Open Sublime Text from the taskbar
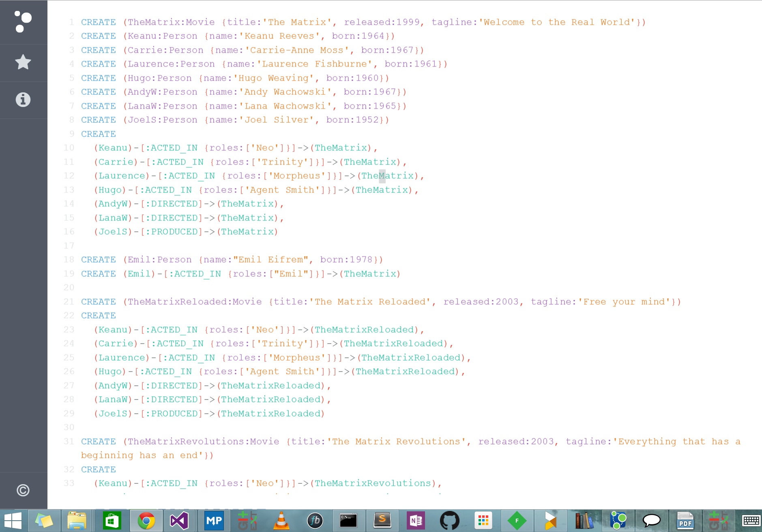This screenshot has width=762, height=532. pos(383,521)
